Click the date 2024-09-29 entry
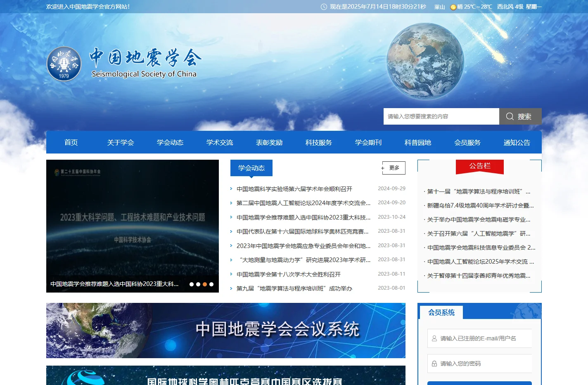This screenshot has height=385, width=588. [391, 189]
